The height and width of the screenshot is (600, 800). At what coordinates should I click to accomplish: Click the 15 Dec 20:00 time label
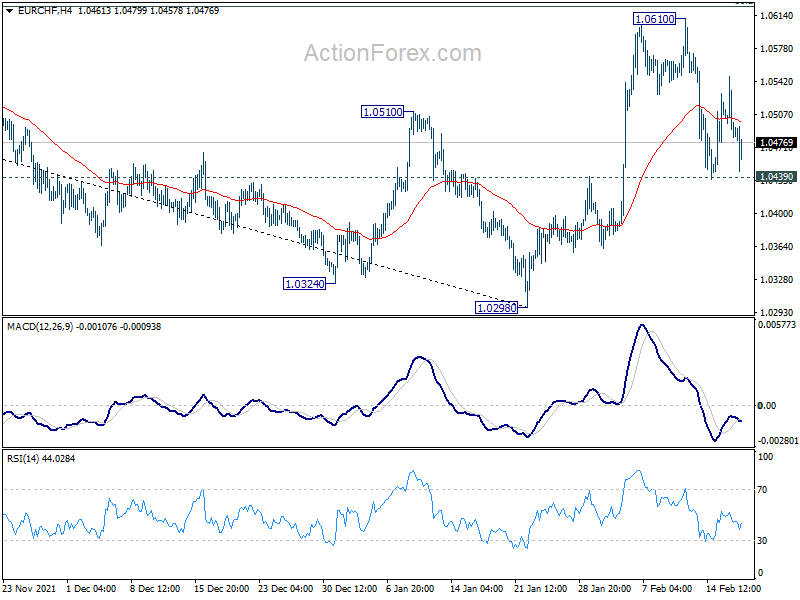pyautogui.click(x=221, y=588)
